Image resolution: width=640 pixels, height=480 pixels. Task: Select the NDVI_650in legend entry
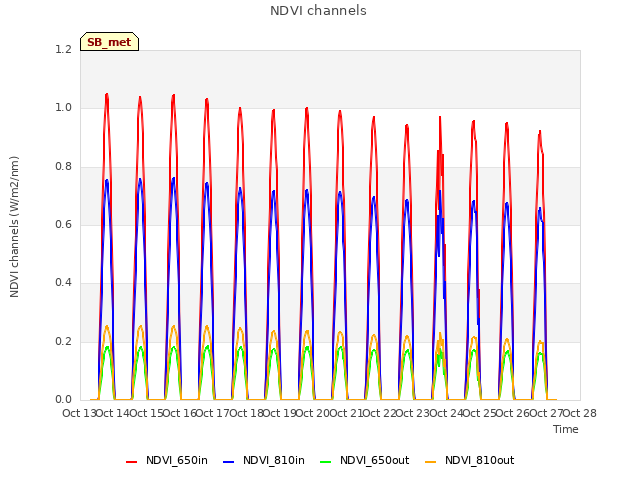click(x=167, y=460)
